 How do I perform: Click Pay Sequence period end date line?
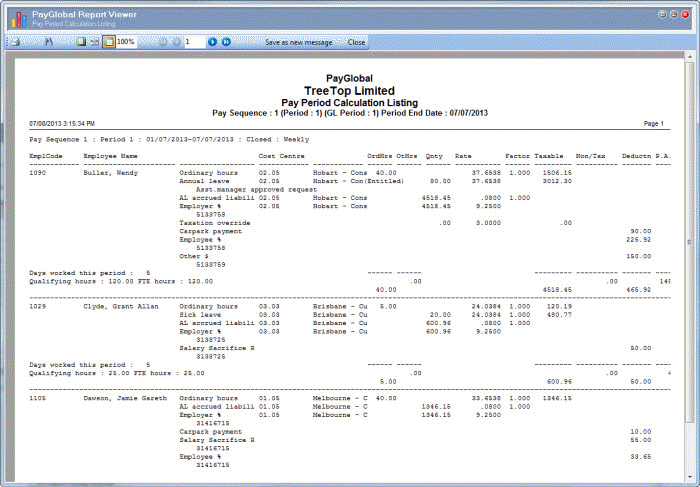tap(350, 113)
